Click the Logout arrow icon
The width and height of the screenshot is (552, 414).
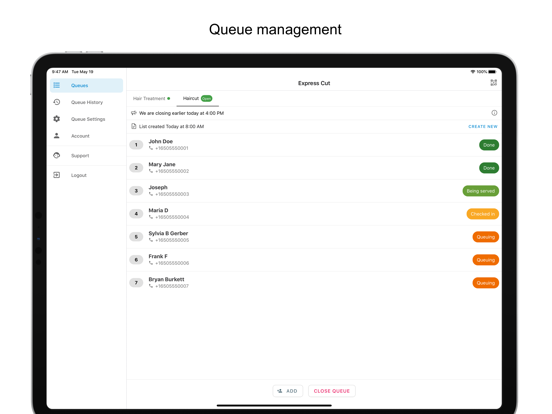point(57,175)
